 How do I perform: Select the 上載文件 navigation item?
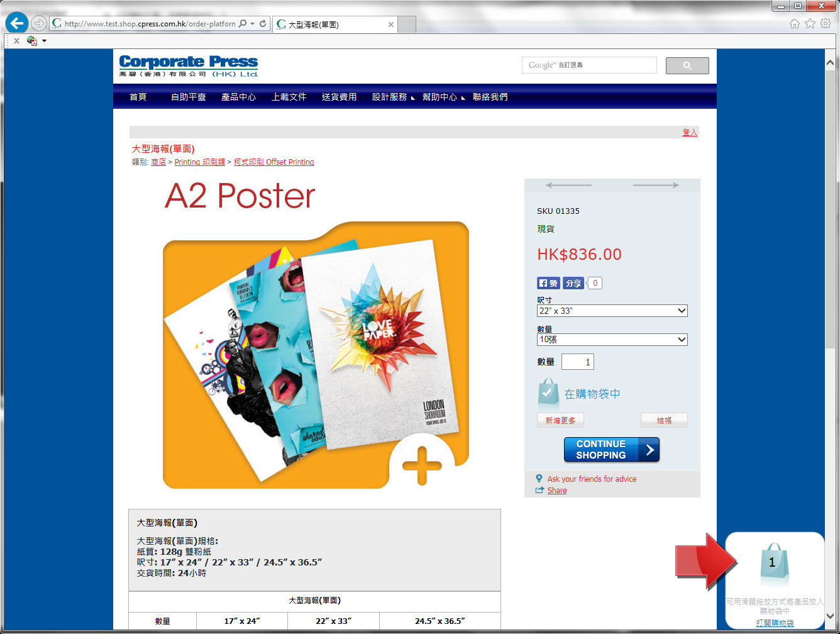click(289, 97)
